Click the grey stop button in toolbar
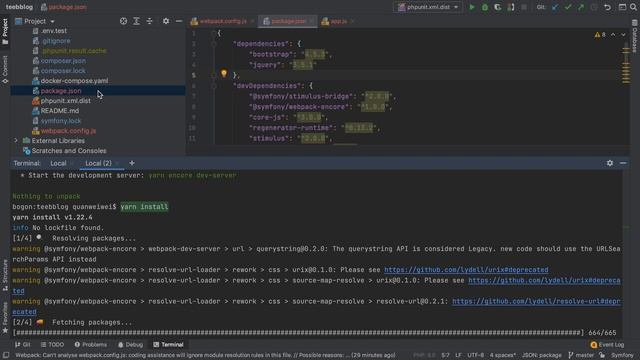 tap(524, 7)
